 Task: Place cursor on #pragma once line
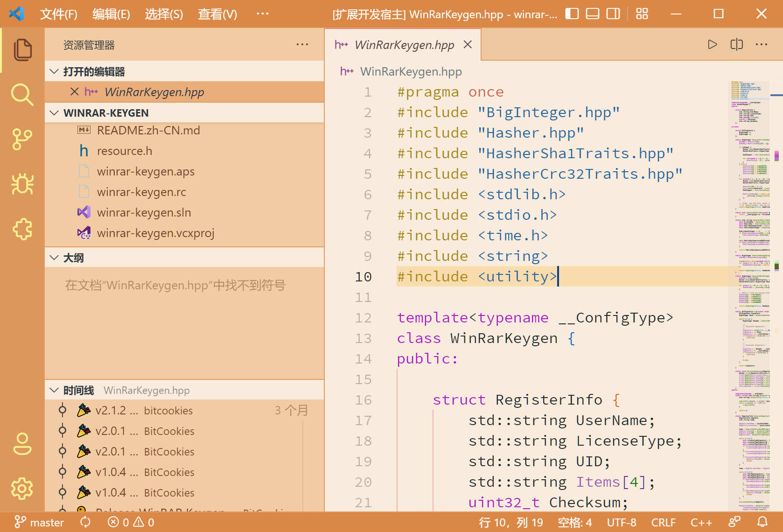(x=450, y=92)
